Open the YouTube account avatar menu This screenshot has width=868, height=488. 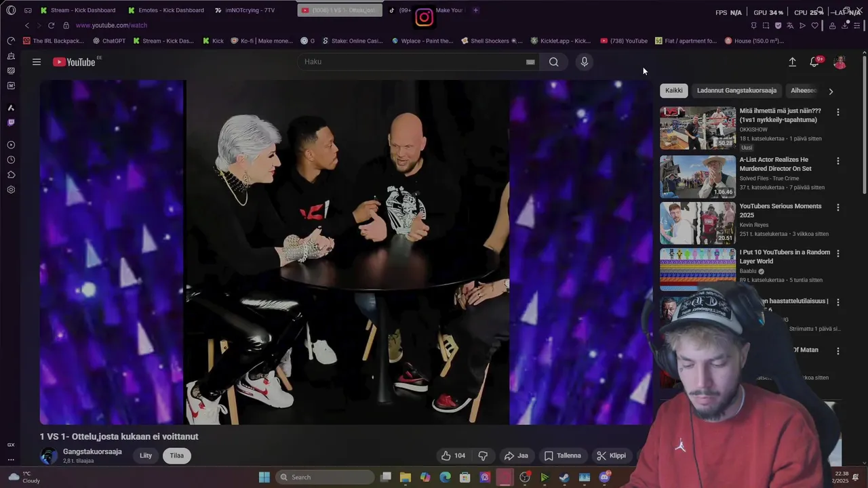click(x=840, y=62)
